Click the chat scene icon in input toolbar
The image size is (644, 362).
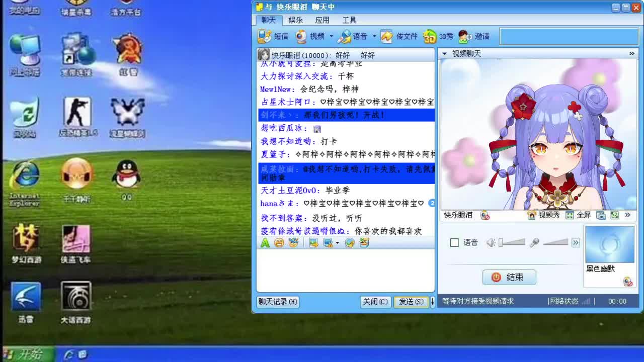coord(350,243)
